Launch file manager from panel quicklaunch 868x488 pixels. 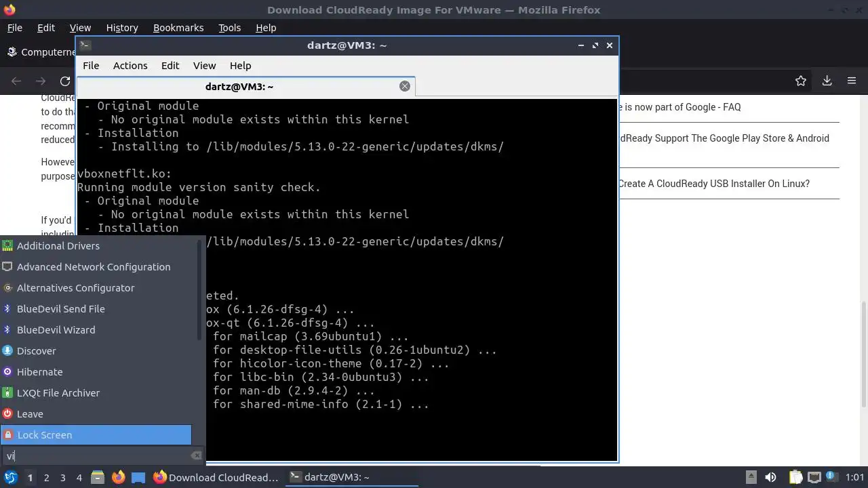(97, 477)
